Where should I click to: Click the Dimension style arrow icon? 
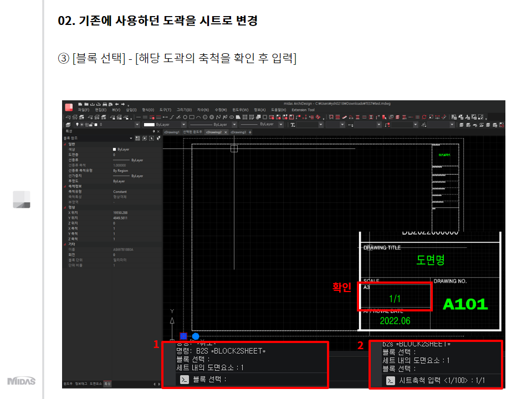click(350, 125)
